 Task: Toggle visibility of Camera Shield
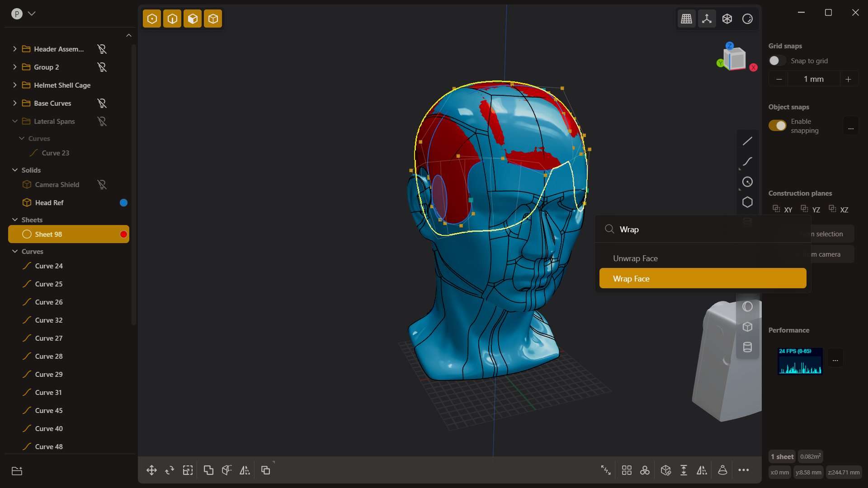click(102, 184)
